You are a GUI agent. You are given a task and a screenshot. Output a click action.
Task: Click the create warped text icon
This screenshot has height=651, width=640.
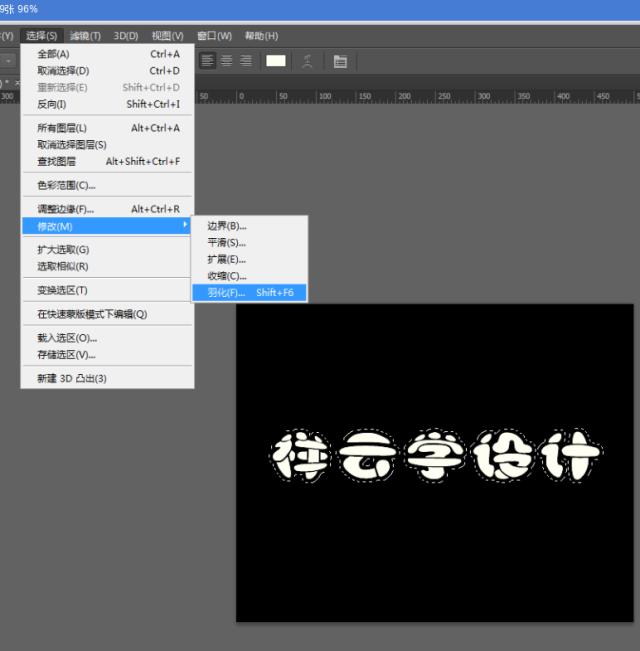point(307,61)
